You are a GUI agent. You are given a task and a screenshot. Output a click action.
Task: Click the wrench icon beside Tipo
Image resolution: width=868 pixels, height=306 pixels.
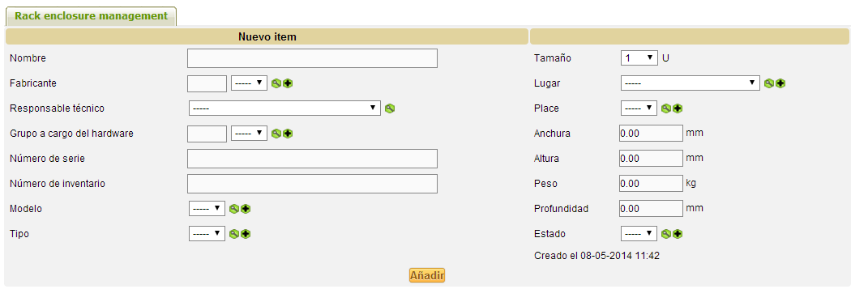click(x=234, y=234)
